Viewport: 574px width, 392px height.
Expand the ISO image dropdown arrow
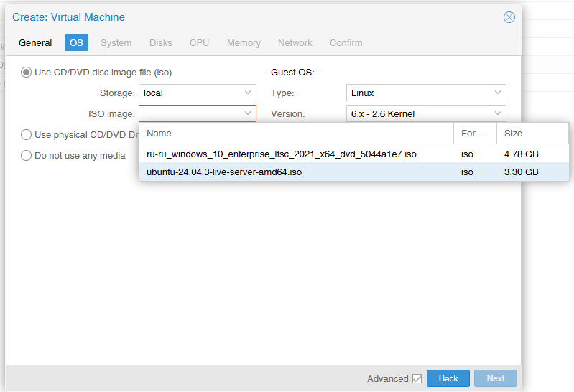pos(248,113)
